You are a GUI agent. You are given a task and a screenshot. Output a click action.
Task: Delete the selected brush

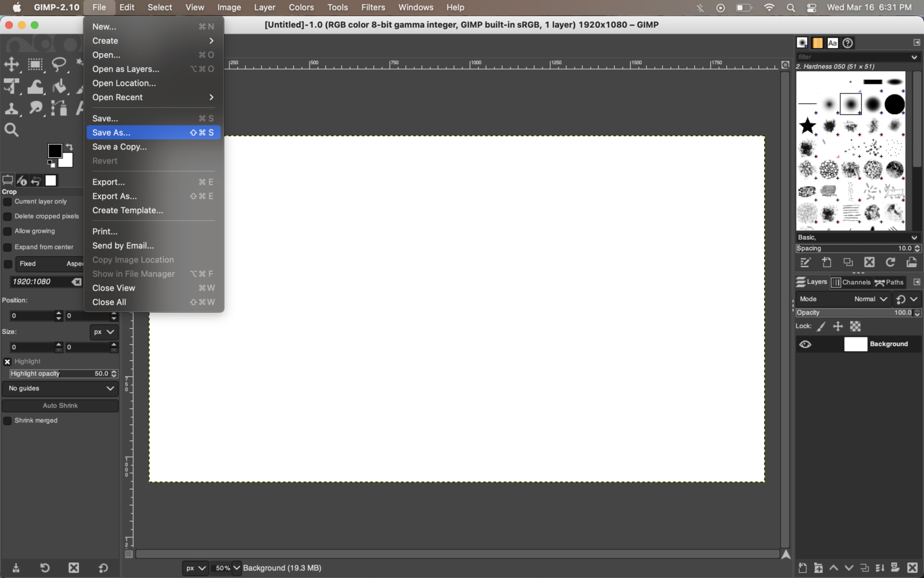point(870,262)
